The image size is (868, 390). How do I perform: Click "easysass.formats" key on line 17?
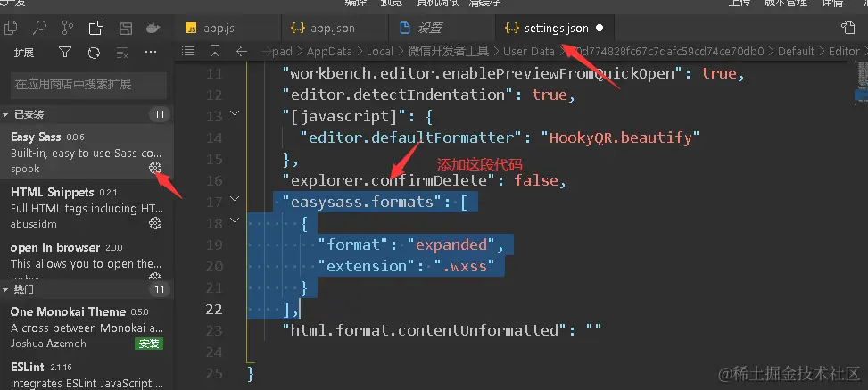pyautogui.click(x=362, y=202)
